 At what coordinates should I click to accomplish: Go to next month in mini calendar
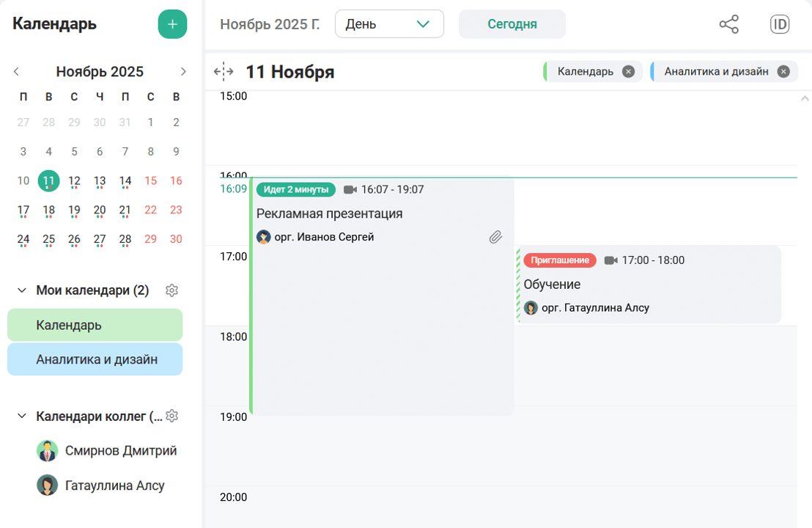tap(183, 72)
